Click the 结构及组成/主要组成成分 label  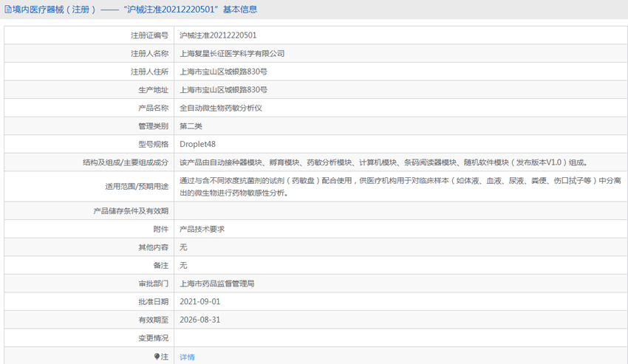point(126,162)
